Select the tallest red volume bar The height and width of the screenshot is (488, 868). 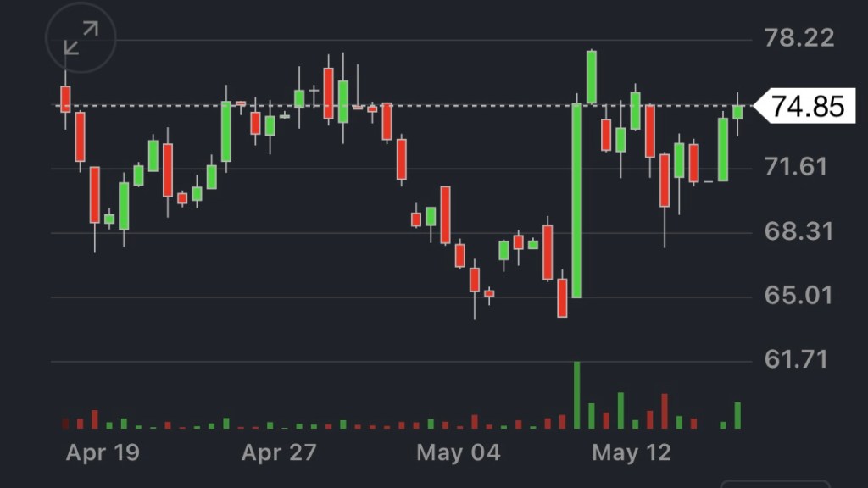click(x=665, y=411)
